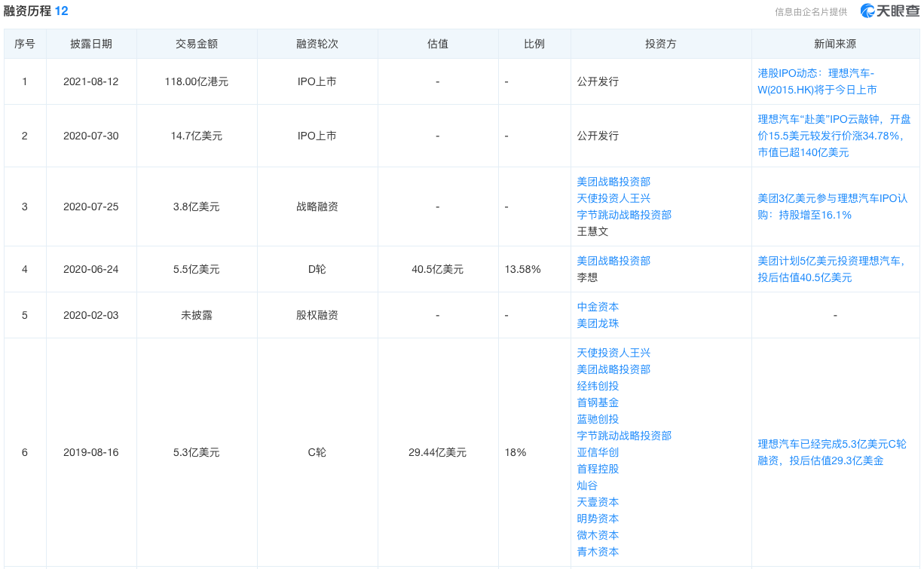Select the investor name 李想
This screenshot has height=569, width=924.
(587, 277)
